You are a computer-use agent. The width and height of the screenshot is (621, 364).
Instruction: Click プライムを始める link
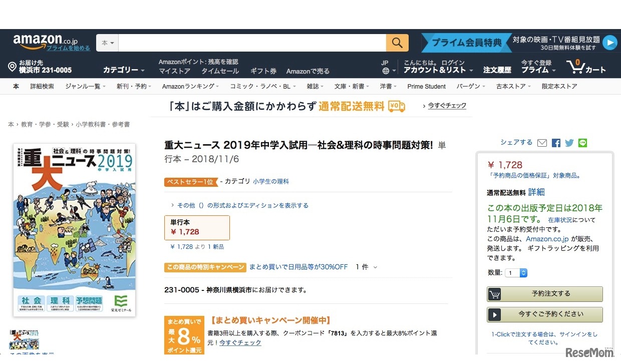pyautogui.click(x=69, y=48)
